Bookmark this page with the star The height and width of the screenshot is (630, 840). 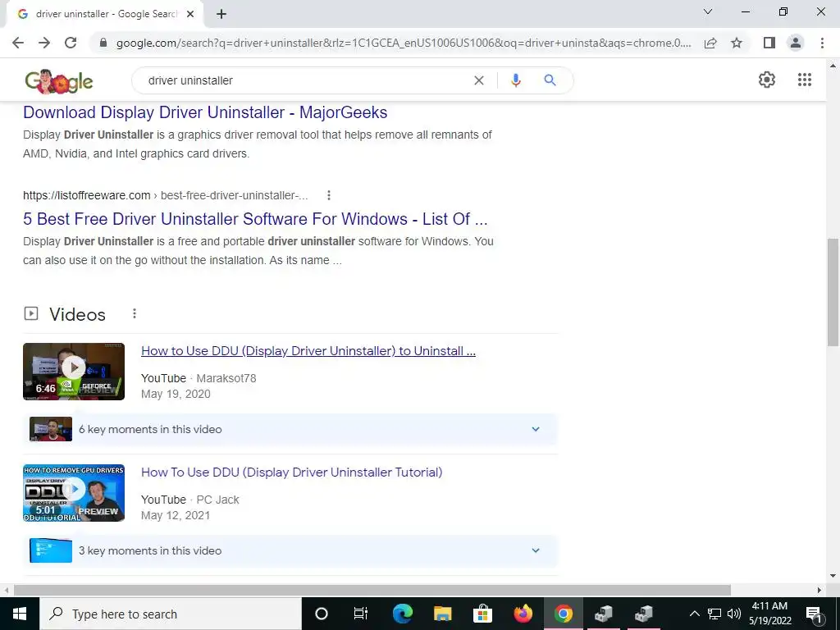(x=737, y=43)
